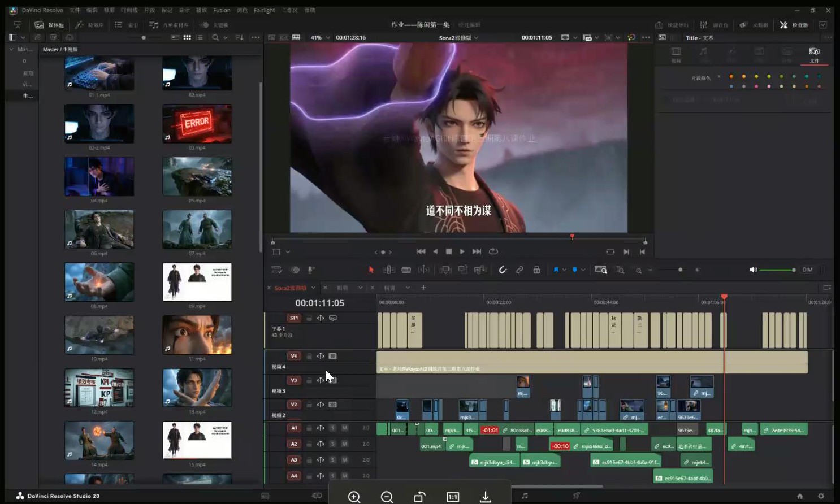Open media pool three-dot options menu
Image resolution: width=840 pixels, height=504 pixels.
click(x=256, y=37)
